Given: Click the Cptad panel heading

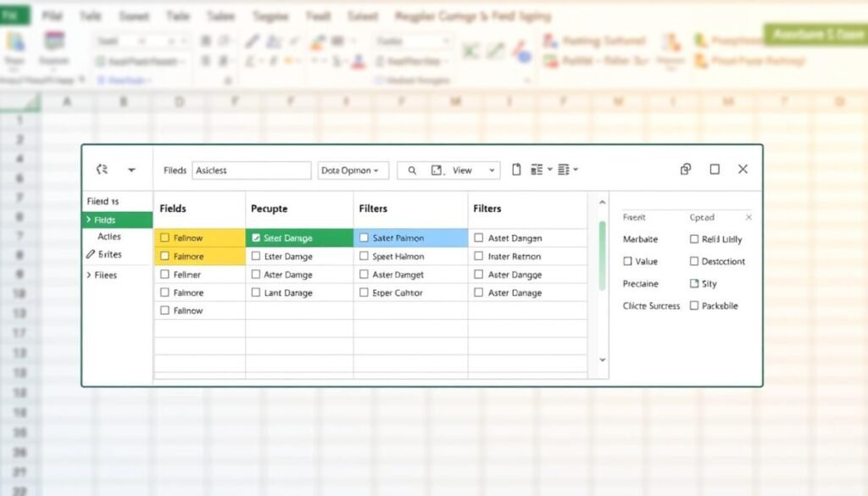Looking at the screenshot, I should pos(702,218).
